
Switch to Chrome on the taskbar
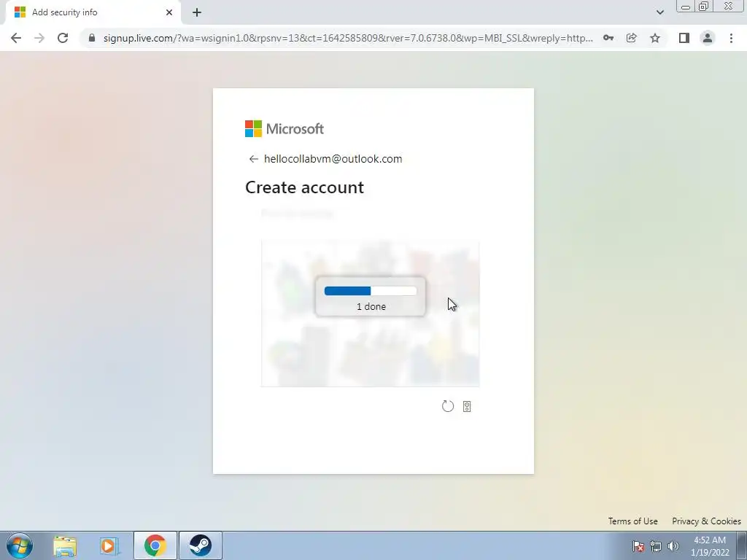tap(155, 545)
